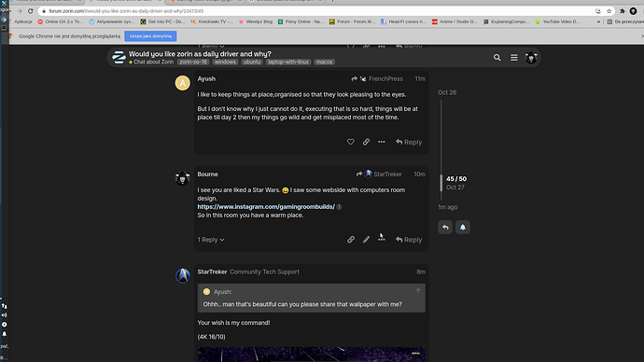Open the forum search magnifier icon

click(497, 58)
